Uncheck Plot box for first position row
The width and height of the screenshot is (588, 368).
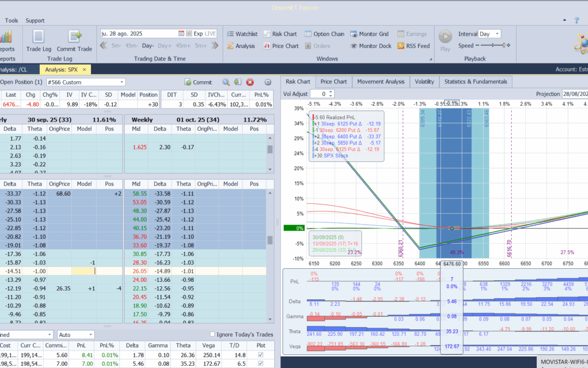(260, 355)
